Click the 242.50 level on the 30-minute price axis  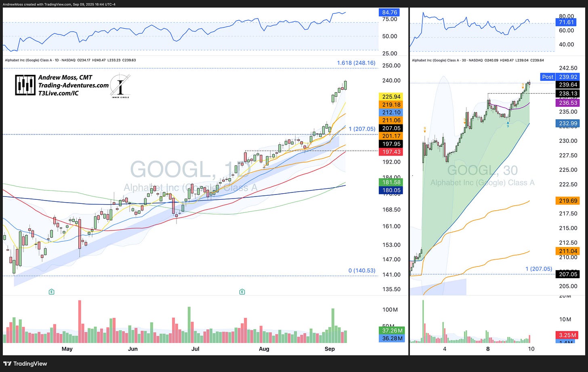[569, 68]
